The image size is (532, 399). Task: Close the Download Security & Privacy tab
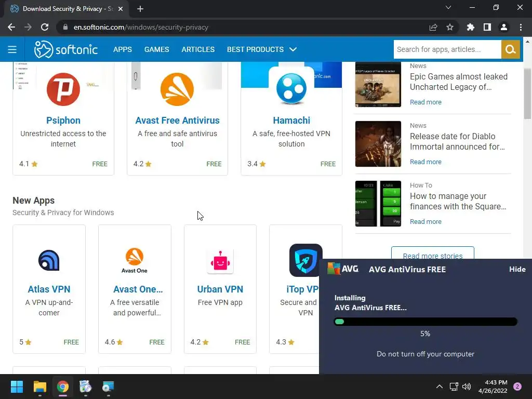121,9
